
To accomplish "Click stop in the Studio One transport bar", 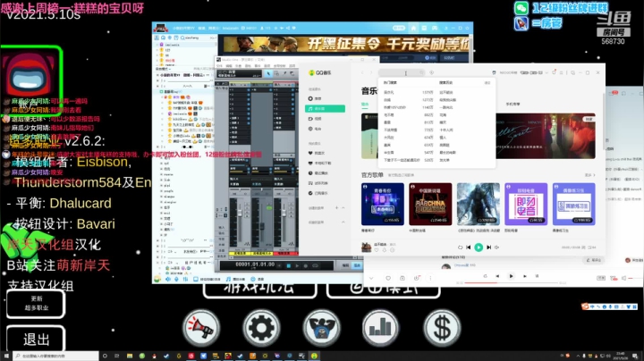I will [288, 265].
